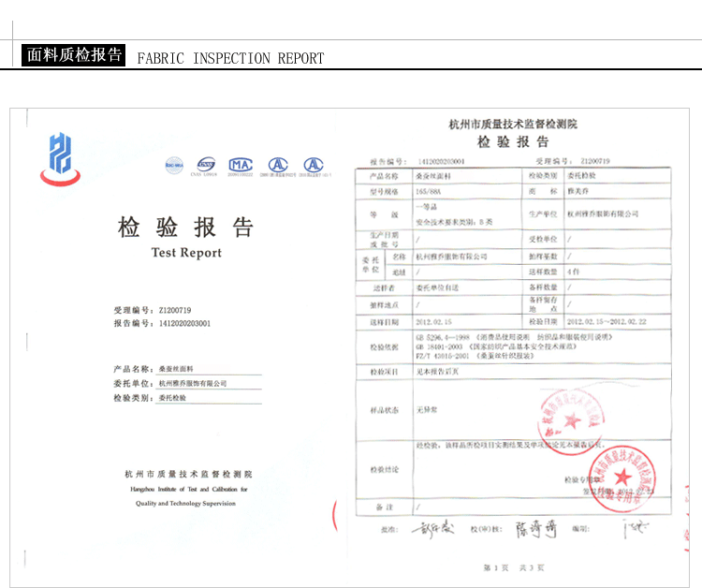The width and height of the screenshot is (702, 588).
Task: Click the GB 18401-2003 standard line
Action: coord(496,346)
